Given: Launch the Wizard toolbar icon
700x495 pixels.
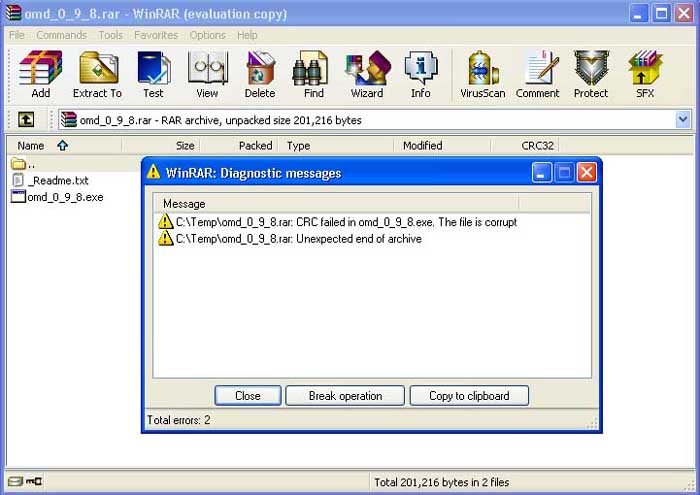Looking at the screenshot, I should [368, 68].
